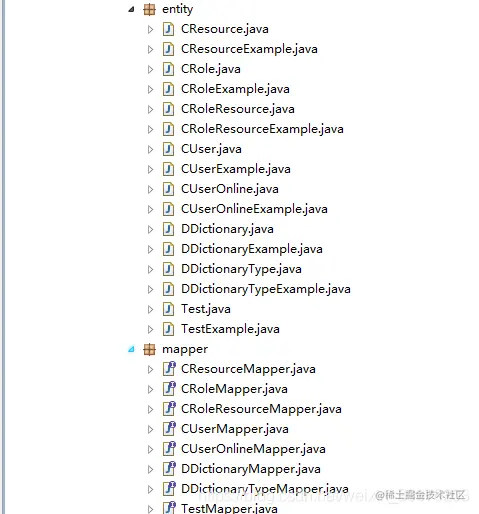Screen dimensions: 479x514
Task: Select the CResource.java file name
Action: (x=225, y=29)
